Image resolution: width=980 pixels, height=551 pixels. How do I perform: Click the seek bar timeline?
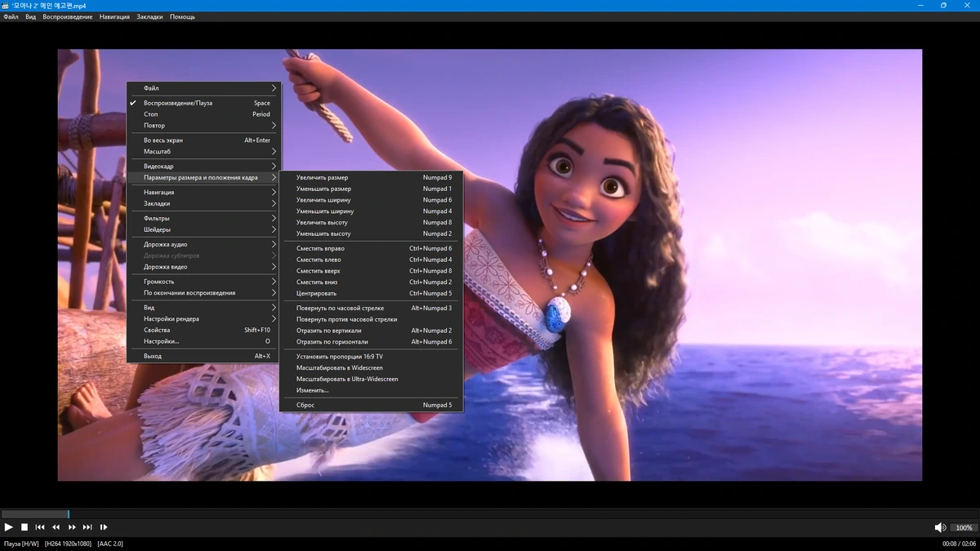[x=490, y=514]
